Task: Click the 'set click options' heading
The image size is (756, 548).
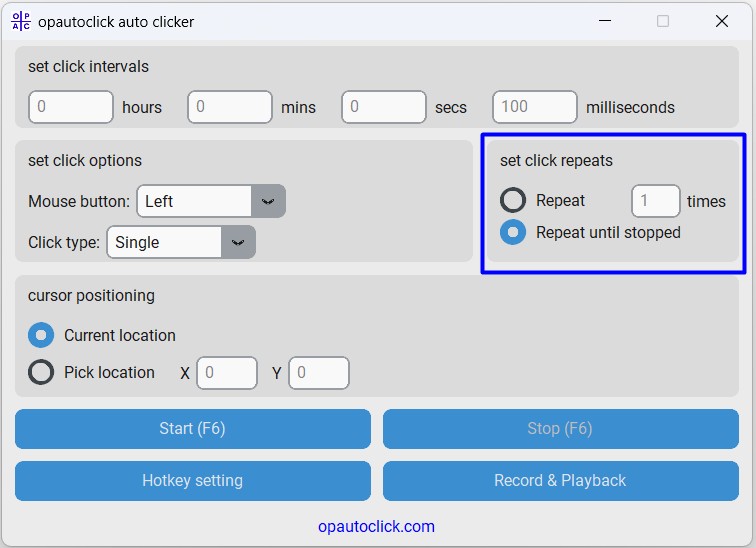Action: coord(85,160)
